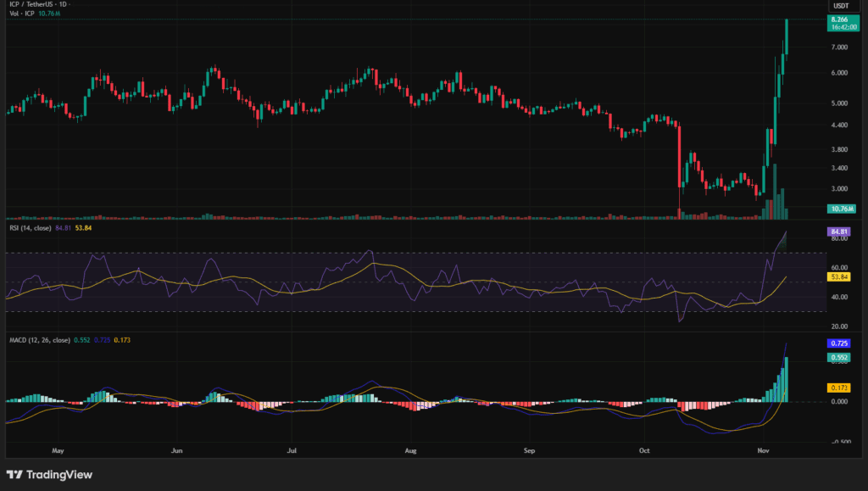This screenshot has height=491, width=868.
Task: Click the May label on time axis
Action: point(58,451)
